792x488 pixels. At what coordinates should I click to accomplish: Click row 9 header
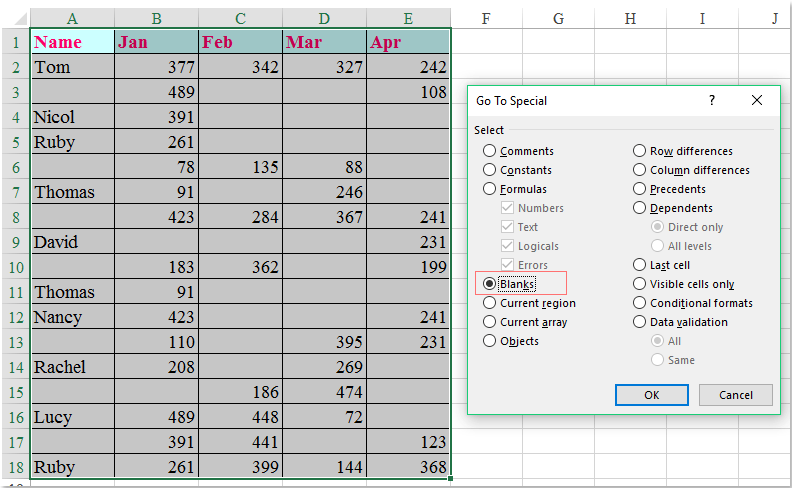pyautogui.click(x=15, y=242)
